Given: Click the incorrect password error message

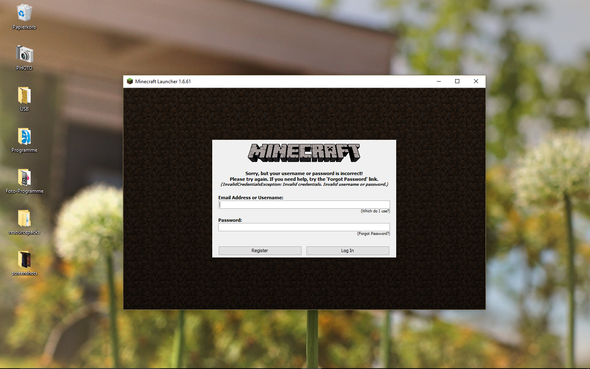Looking at the screenshot, I should (304, 179).
